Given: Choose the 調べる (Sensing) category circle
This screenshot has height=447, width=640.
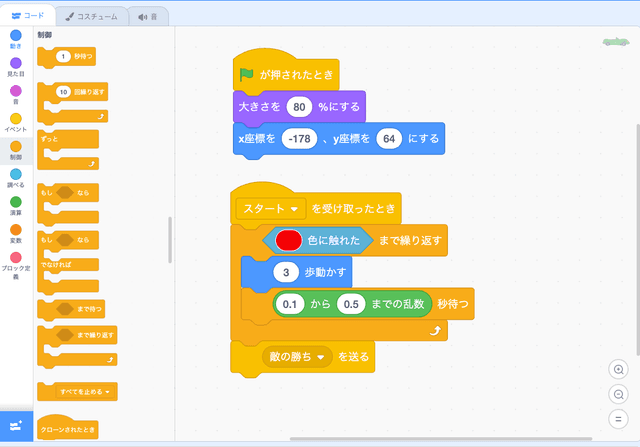Looking at the screenshot, I should [x=16, y=174].
